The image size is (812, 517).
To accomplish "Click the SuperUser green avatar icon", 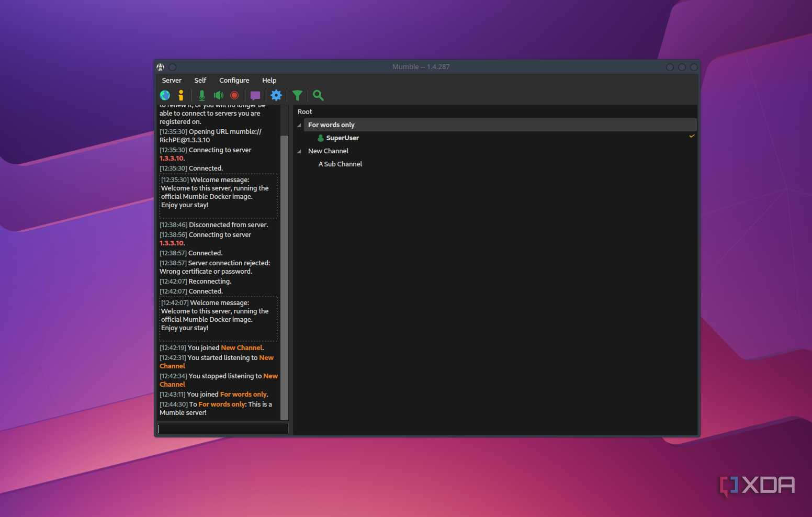I will click(x=321, y=138).
